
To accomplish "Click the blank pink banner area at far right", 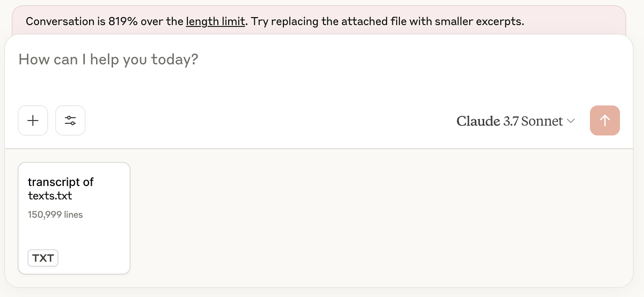I will 574,22.
